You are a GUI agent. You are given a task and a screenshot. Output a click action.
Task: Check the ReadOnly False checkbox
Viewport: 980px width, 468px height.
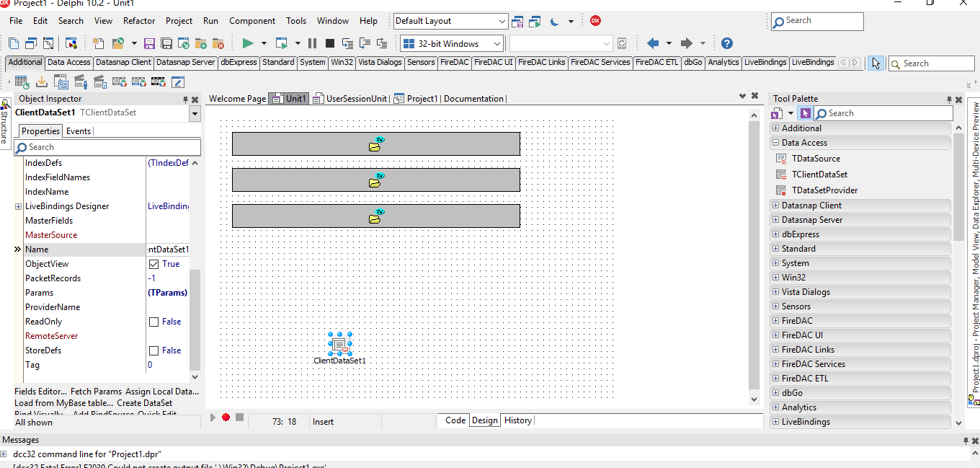153,322
